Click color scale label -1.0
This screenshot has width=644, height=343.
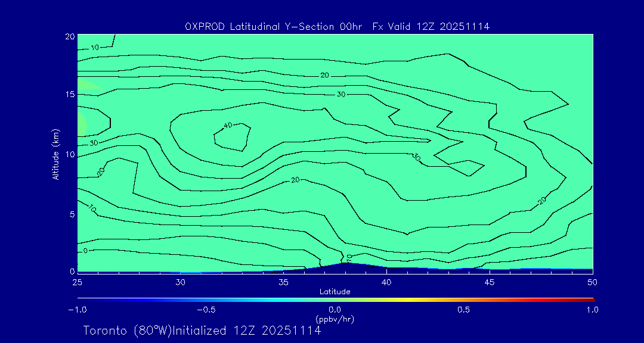point(77,310)
